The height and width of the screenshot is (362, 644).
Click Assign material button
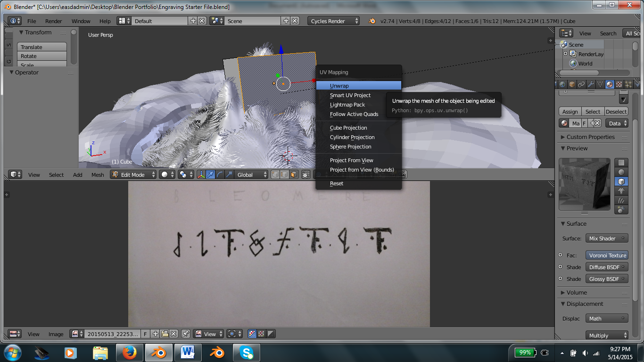570,112
